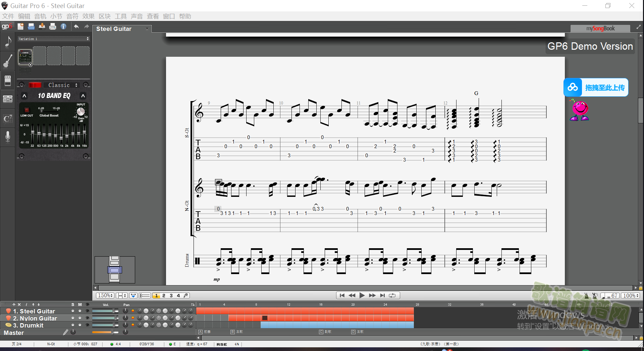Viewport: 644px width, 351px height.
Task: Open the 工具 menu
Action: click(x=121, y=16)
